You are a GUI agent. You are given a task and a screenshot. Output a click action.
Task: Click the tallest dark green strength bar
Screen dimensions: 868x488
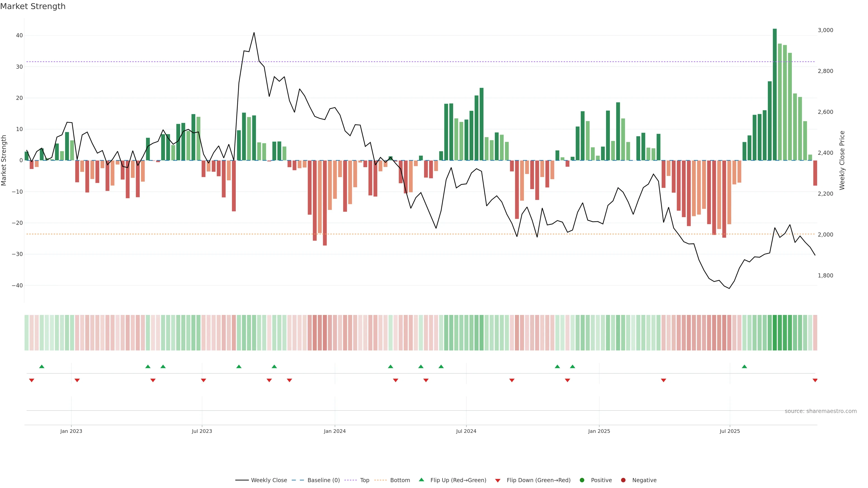[x=775, y=94]
